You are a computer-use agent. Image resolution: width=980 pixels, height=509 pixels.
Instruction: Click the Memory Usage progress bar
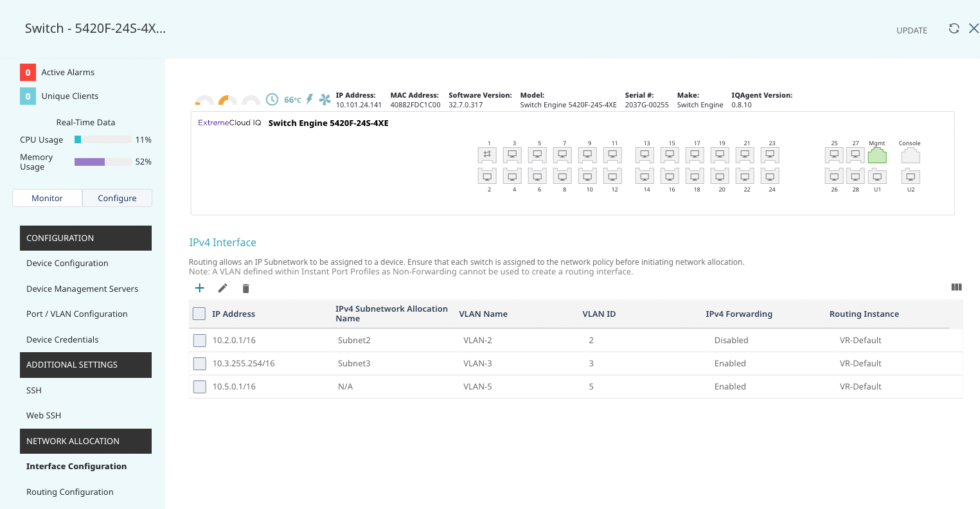click(103, 162)
